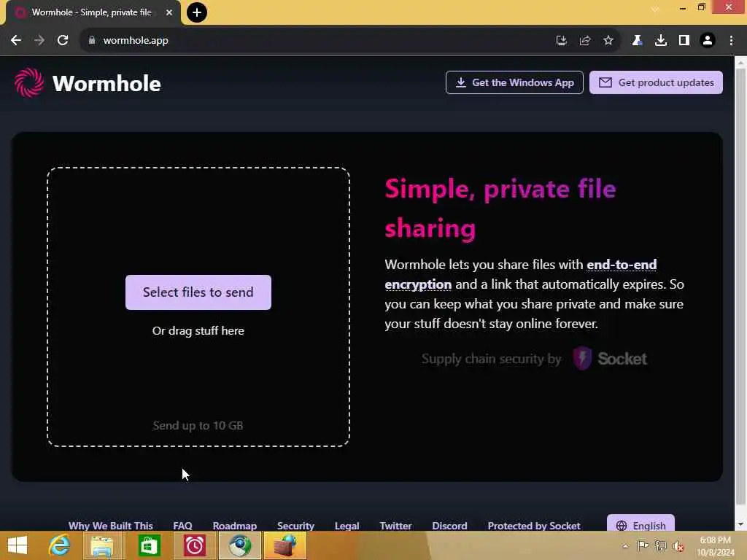Open the Discord footer link

coord(449,525)
